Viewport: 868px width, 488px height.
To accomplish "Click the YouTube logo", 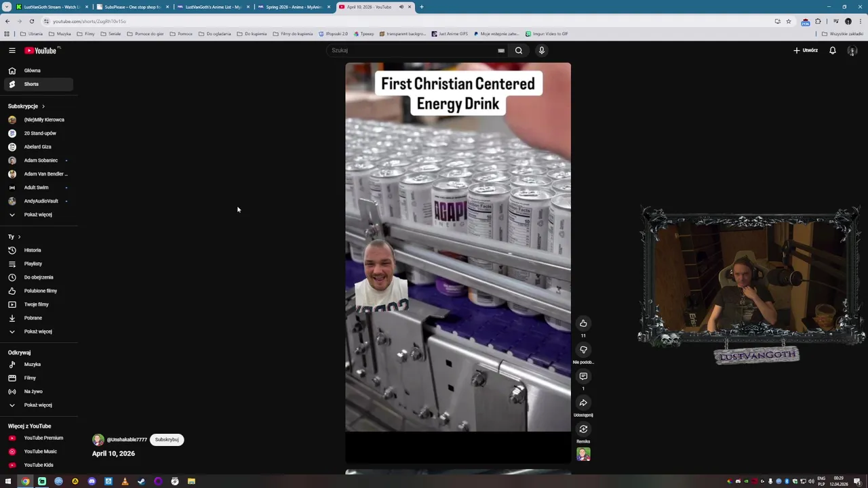I will click(x=42, y=50).
